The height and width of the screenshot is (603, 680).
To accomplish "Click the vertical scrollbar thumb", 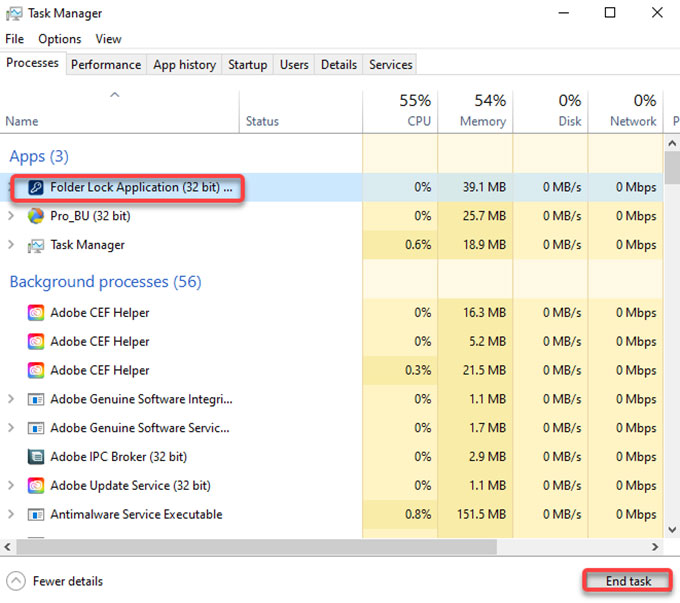I will coord(672,167).
